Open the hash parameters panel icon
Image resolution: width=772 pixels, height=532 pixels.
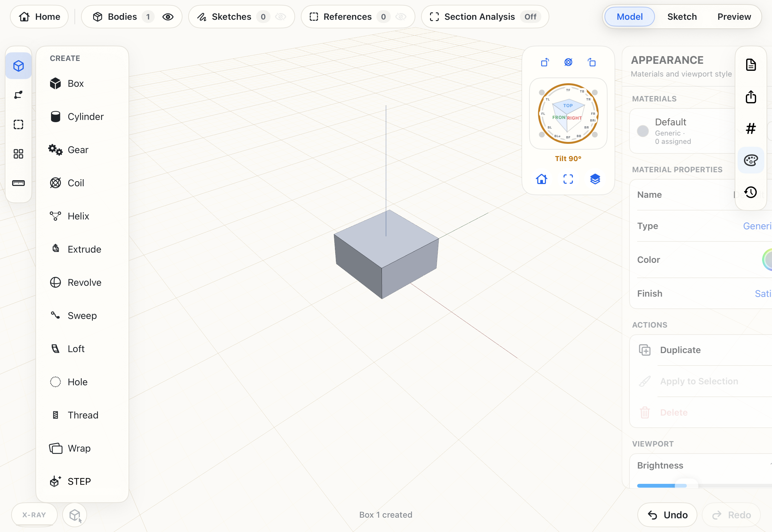751,128
